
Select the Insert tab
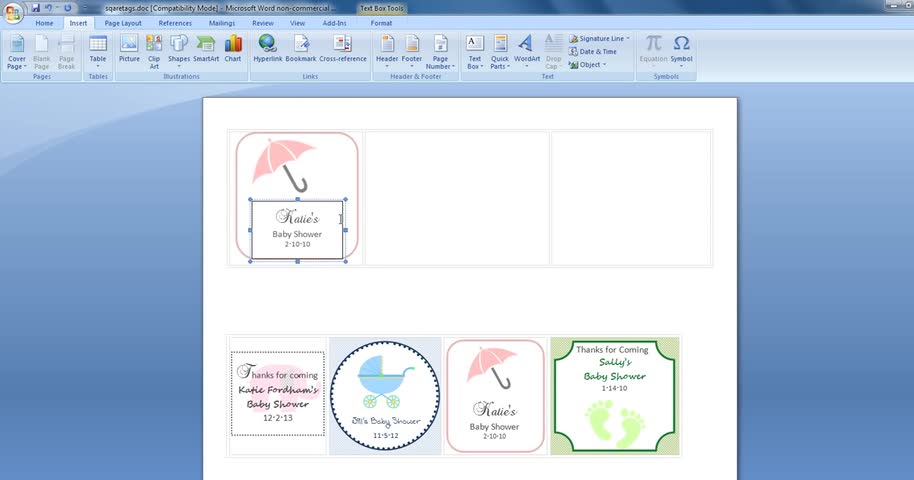[x=78, y=23]
